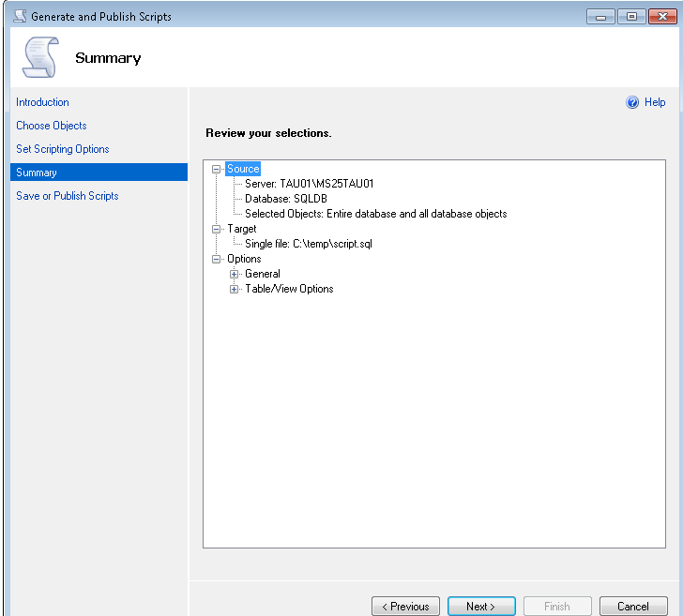Cancel the script generation wizard
The width and height of the screenshot is (683, 616).
633,606
